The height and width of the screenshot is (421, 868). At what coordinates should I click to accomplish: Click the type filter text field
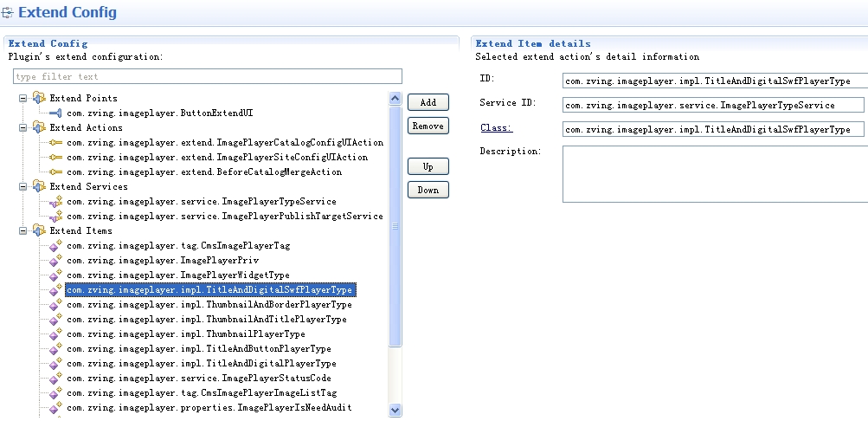coord(208,77)
